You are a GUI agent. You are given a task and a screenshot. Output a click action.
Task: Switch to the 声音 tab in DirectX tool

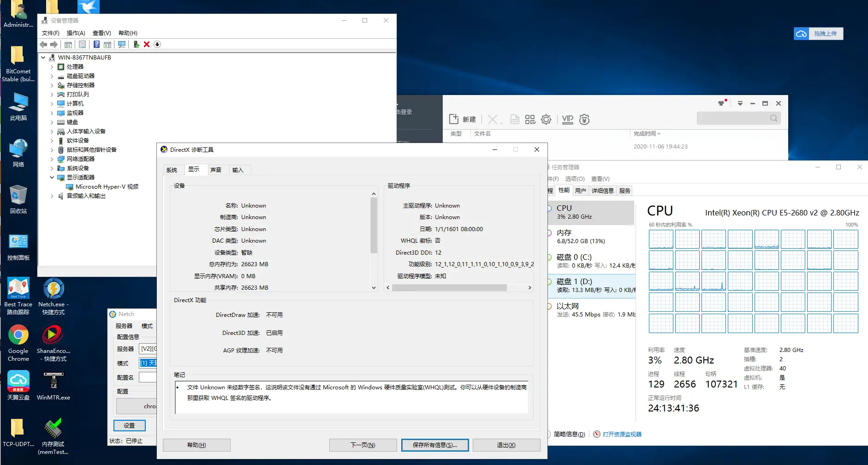coord(216,170)
